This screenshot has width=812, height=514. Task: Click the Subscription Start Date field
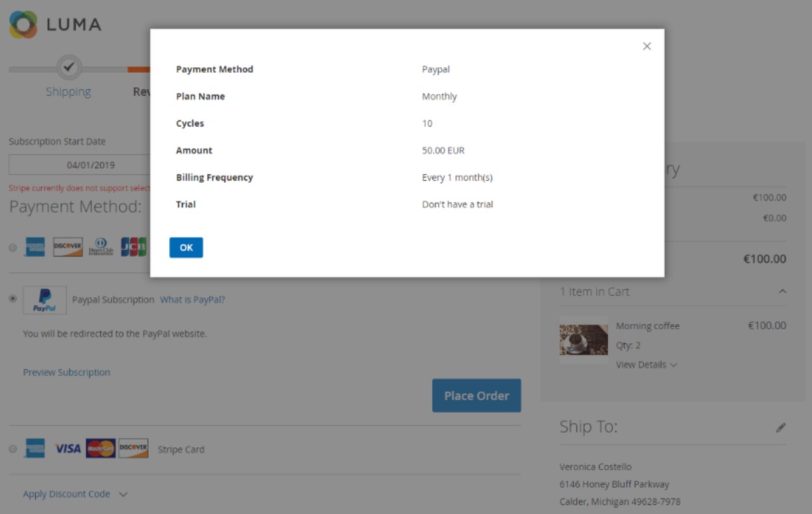[x=80, y=165]
